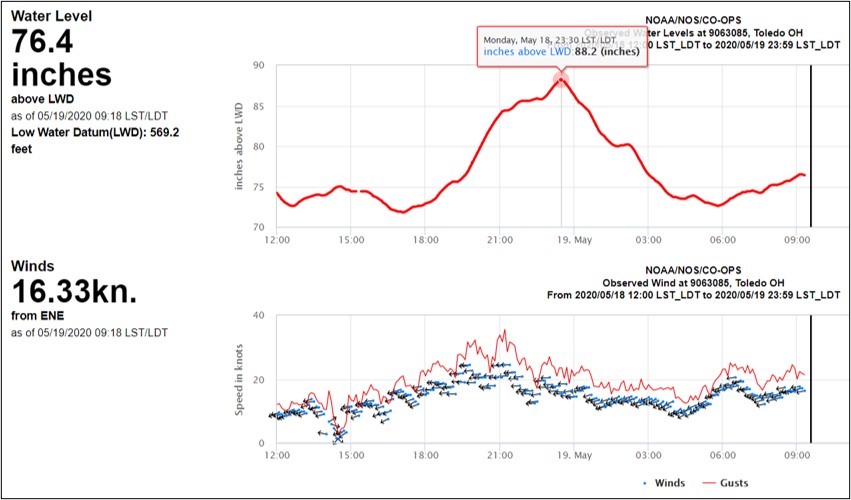This screenshot has width=851, height=500.
Task: Click the '21:00' label under water level chart
Action: click(499, 239)
